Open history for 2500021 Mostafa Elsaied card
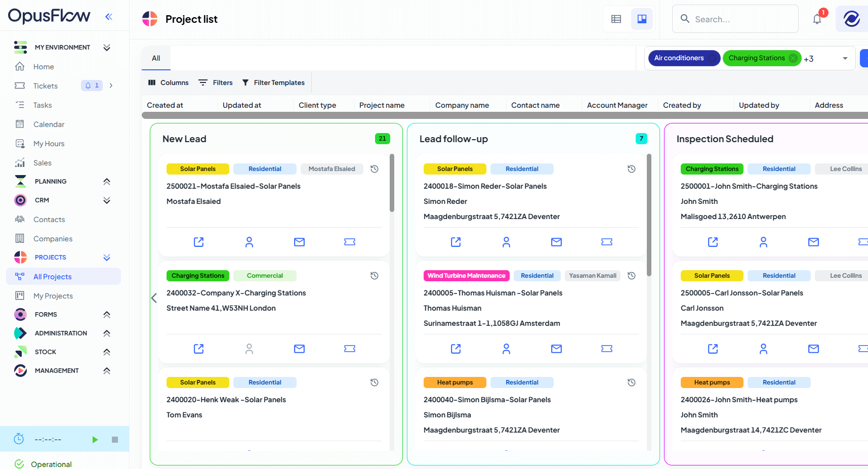This screenshot has width=868, height=469. (375, 169)
